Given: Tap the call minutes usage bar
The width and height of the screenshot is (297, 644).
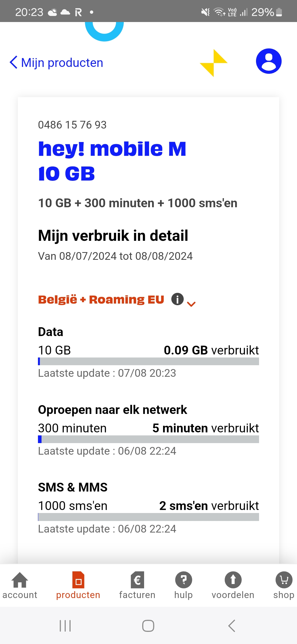Looking at the screenshot, I should pyautogui.click(x=148, y=439).
